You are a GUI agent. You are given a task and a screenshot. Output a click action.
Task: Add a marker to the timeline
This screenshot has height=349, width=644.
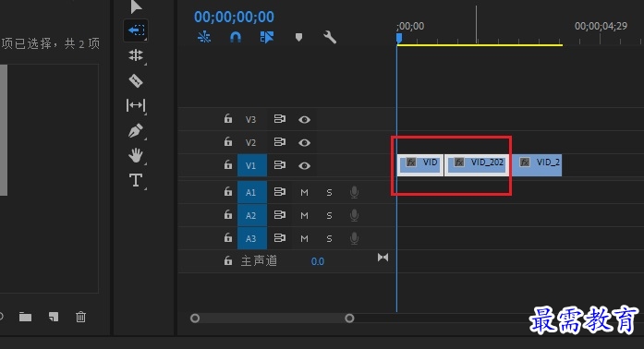coord(298,37)
